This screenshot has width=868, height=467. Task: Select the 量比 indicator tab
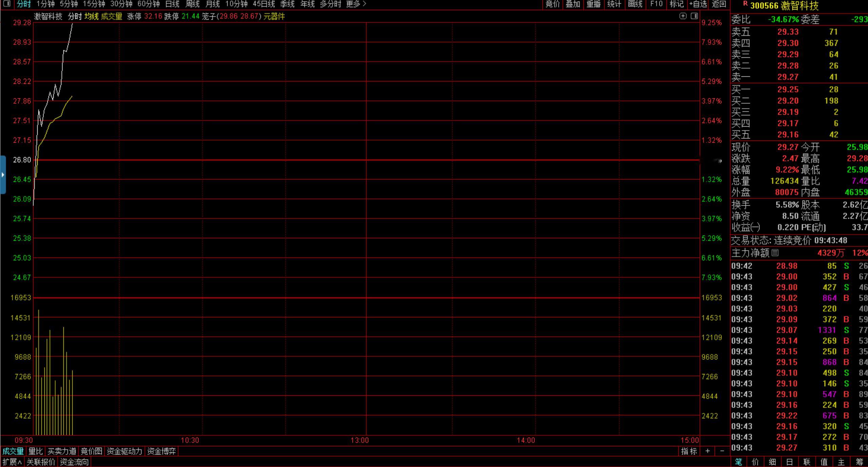[x=36, y=451]
